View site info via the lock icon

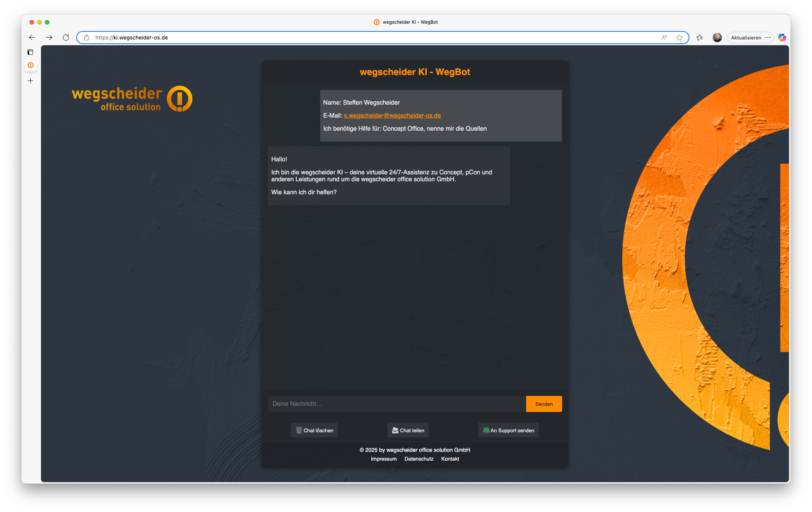click(87, 38)
